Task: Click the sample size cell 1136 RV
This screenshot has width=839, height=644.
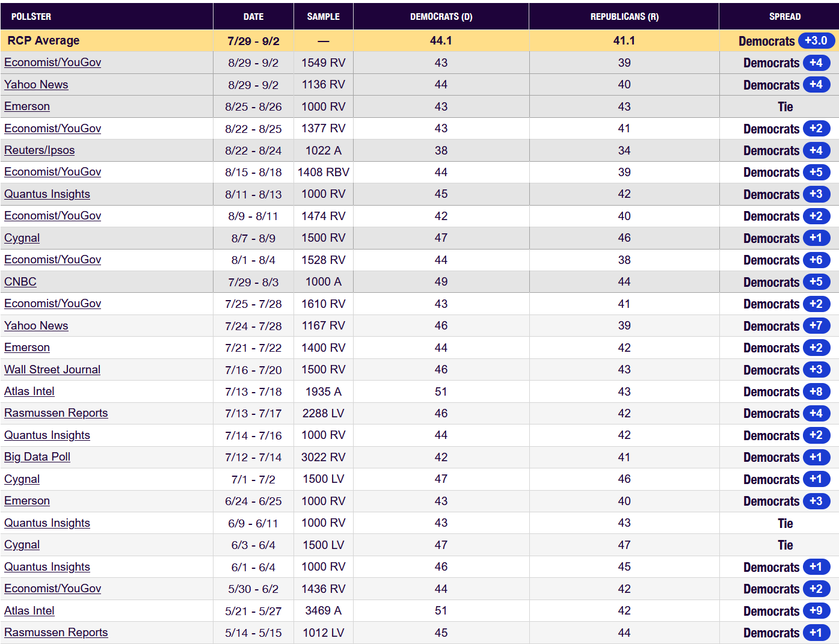Action: (324, 85)
